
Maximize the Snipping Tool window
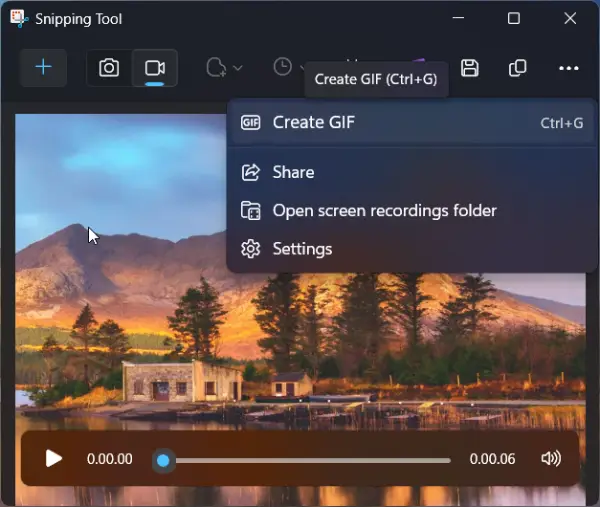click(514, 18)
